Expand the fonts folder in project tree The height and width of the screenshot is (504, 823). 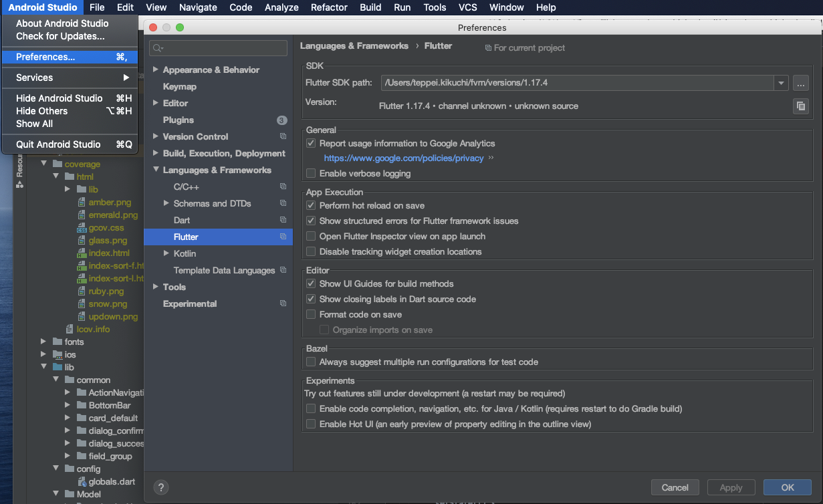click(x=44, y=342)
